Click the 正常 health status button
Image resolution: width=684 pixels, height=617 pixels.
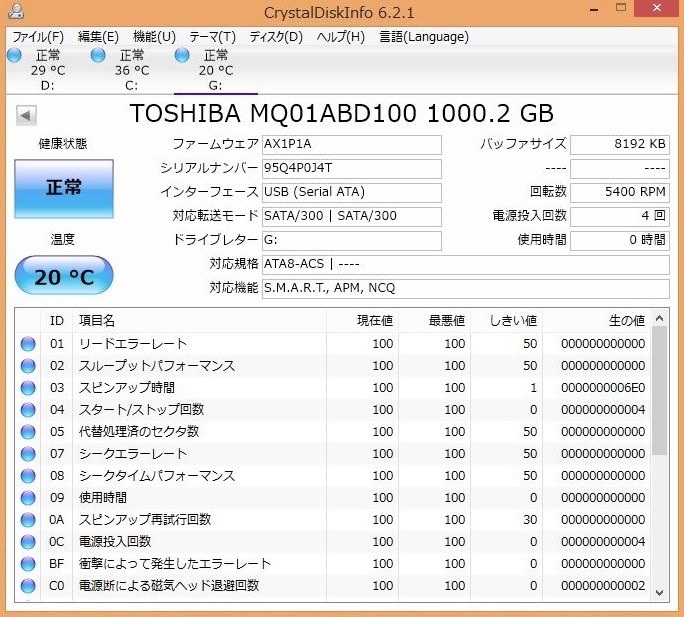(64, 188)
